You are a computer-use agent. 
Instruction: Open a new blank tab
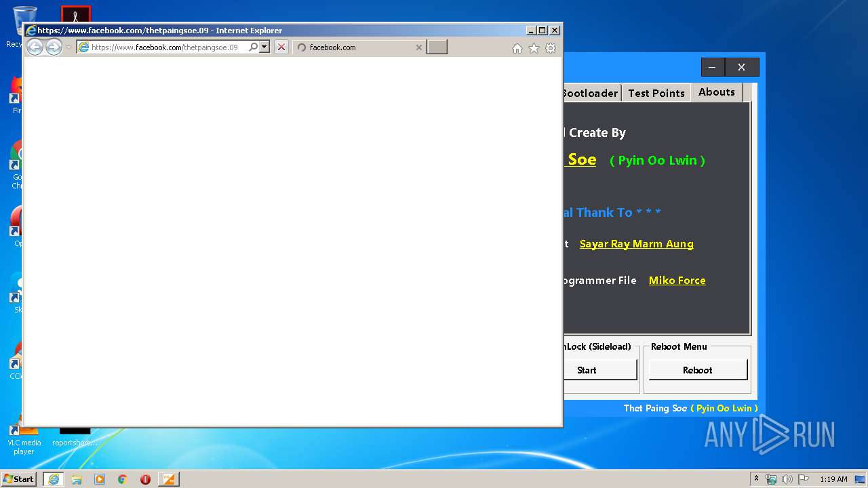[437, 47]
